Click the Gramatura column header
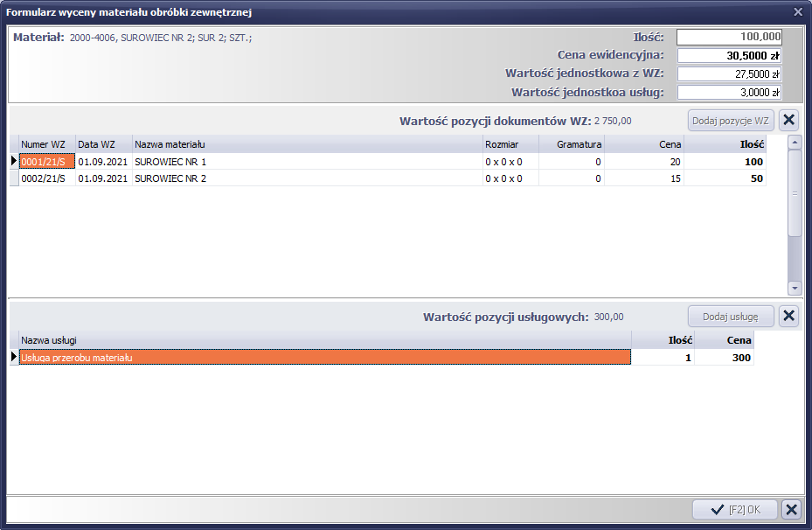The height and width of the screenshot is (530, 812). (x=572, y=144)
